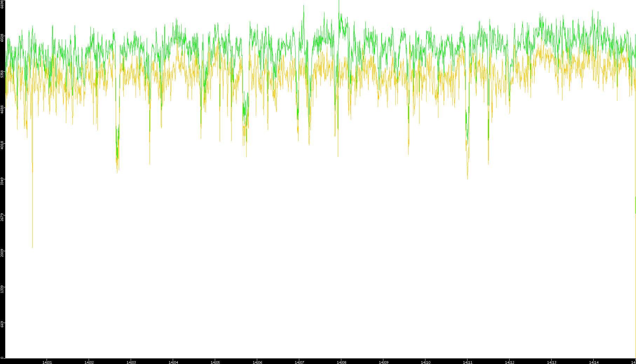Click the 14:07 time axis label
The height and width of the screenshot is (364, 636).
pos(299,362)
